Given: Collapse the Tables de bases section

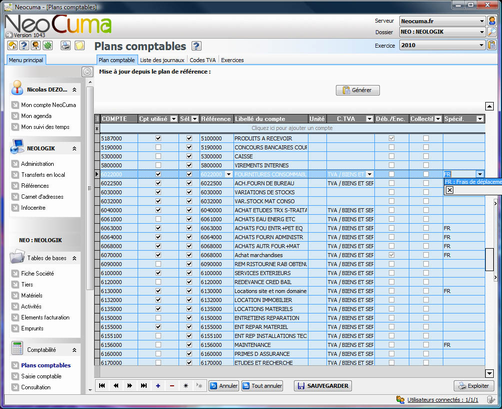Looking at the screenshot, I should pyautogui.click(x=74, y=258).
